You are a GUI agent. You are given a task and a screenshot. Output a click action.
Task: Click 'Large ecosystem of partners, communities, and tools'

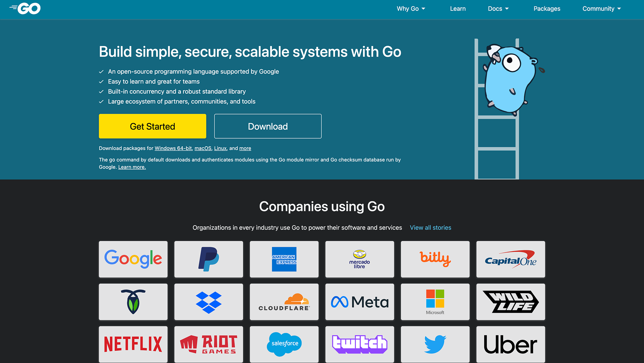(181, 101)
